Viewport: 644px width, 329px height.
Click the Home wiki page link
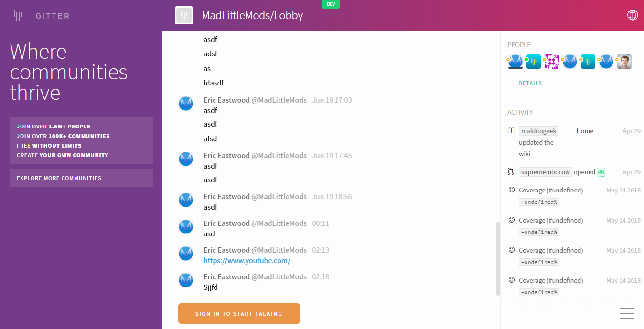tap(585, 131)
